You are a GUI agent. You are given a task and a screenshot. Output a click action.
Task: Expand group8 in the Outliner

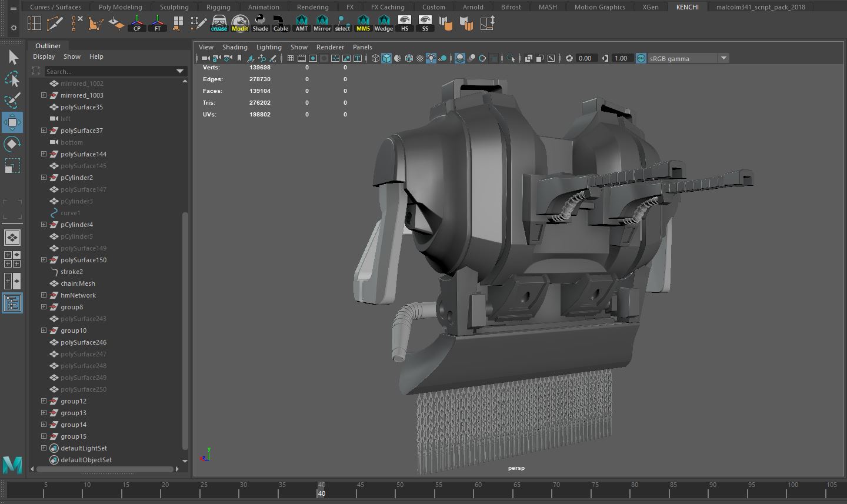coord(44,307)
